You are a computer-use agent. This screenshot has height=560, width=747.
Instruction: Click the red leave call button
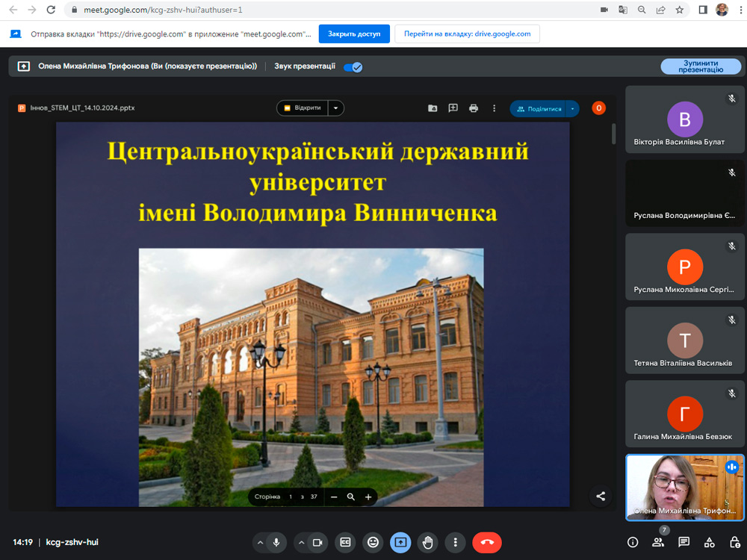(487, 542)
